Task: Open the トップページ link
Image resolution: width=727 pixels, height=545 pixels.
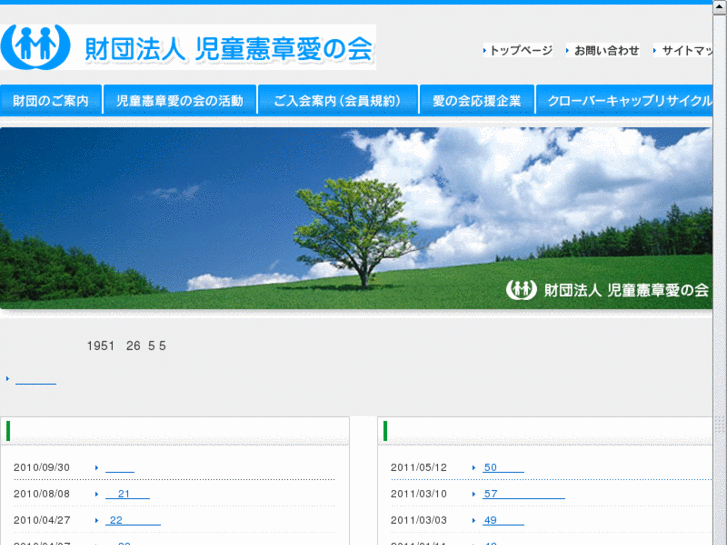Action: (x=520, y=50)
